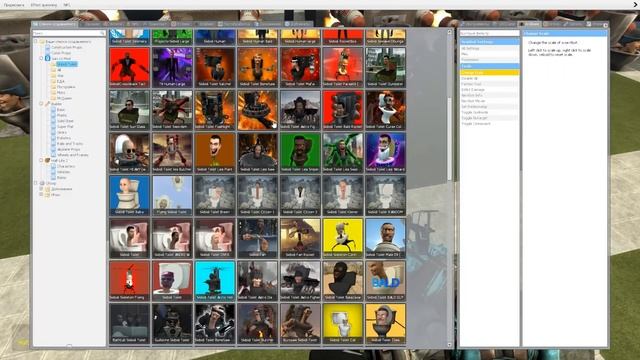Spawn the Skibidi Fan Rocket thumbnail
This screenshot has height=360, width=640.
coord(300,238)
